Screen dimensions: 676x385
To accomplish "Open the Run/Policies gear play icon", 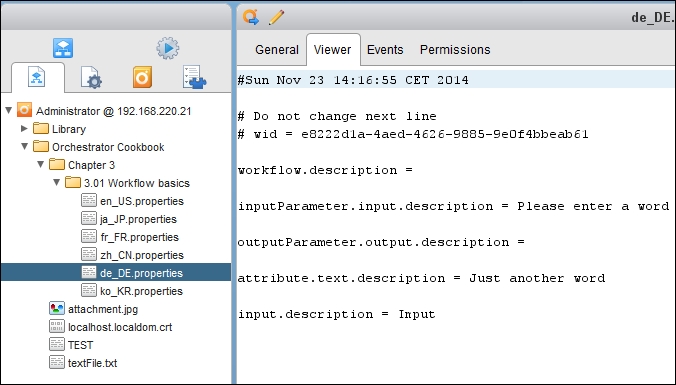I will pyautogui.click(x=168, y=48).
